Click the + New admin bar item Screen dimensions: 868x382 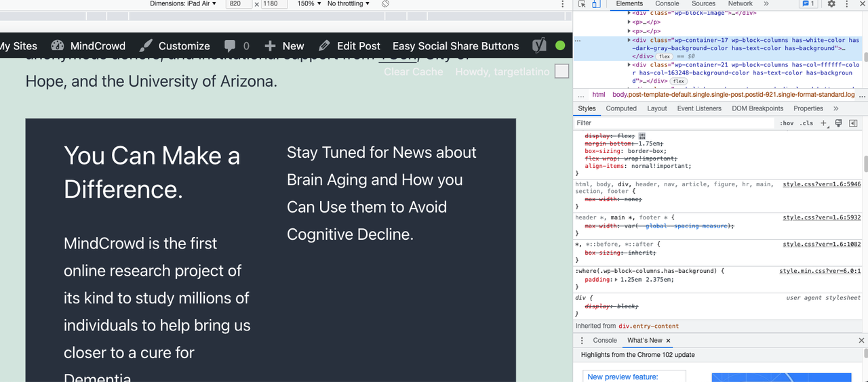point(284,46)
